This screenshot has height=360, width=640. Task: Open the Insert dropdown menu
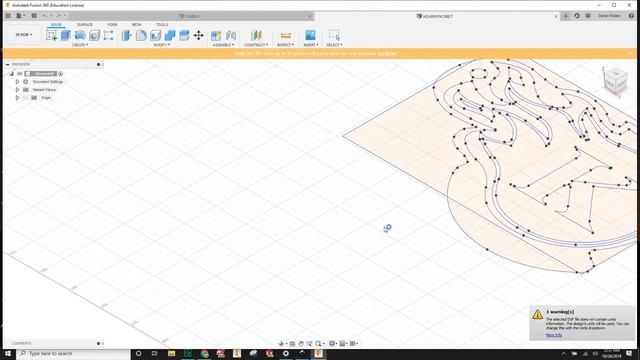pos(311,45)
